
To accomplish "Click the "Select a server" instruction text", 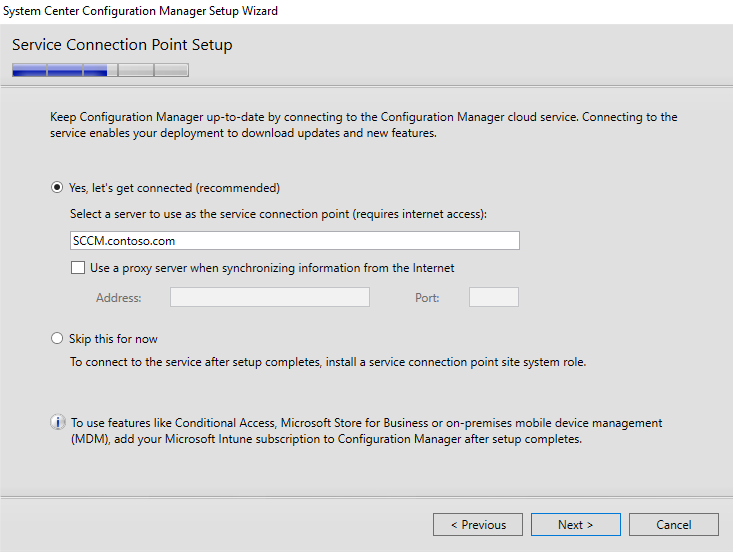I will click(x=278, y=214).
